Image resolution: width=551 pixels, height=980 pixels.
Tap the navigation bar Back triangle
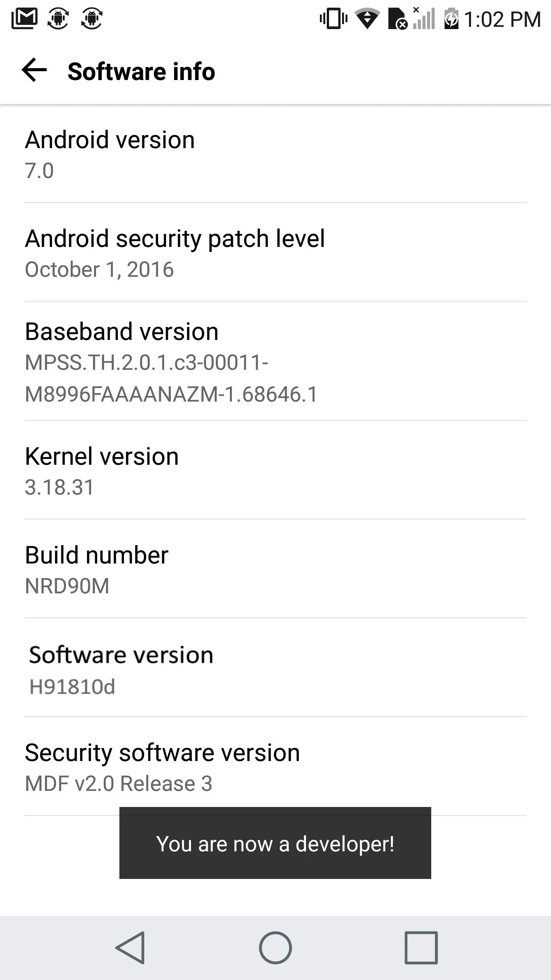[x=130, y=948]
